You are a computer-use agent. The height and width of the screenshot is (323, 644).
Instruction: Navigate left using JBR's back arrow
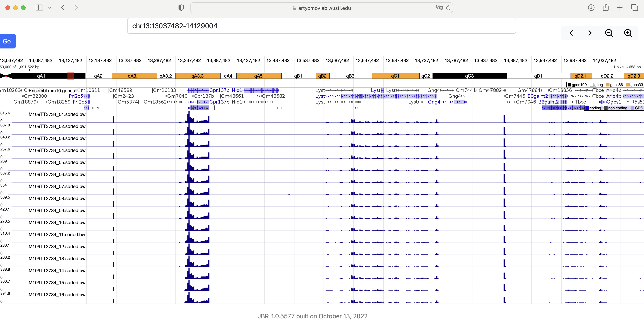click(x=571, y=33)
